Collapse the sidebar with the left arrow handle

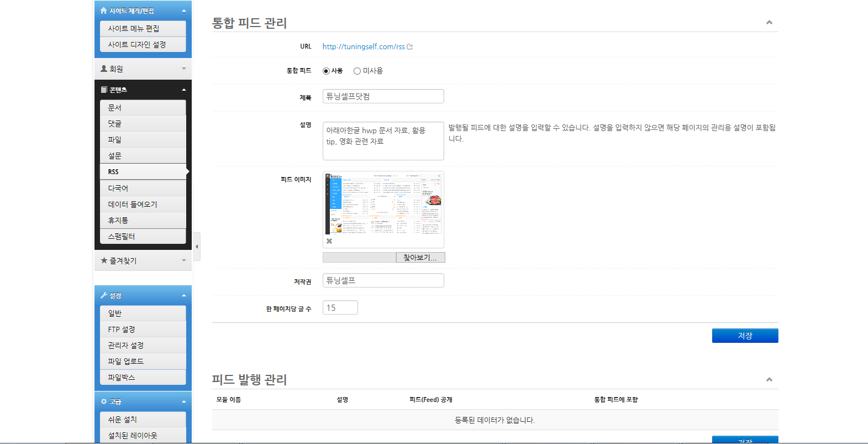tap(197, 247)
